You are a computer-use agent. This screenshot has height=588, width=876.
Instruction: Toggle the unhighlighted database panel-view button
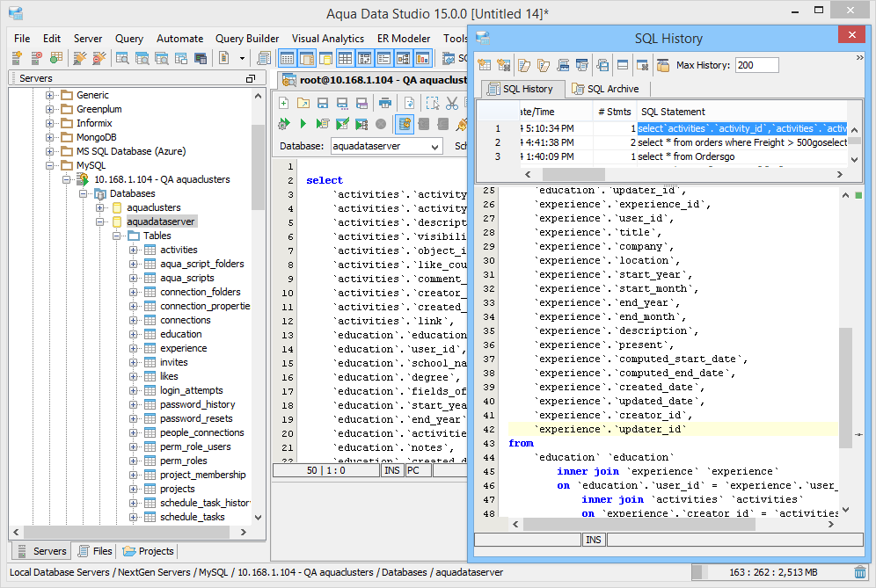325,57
